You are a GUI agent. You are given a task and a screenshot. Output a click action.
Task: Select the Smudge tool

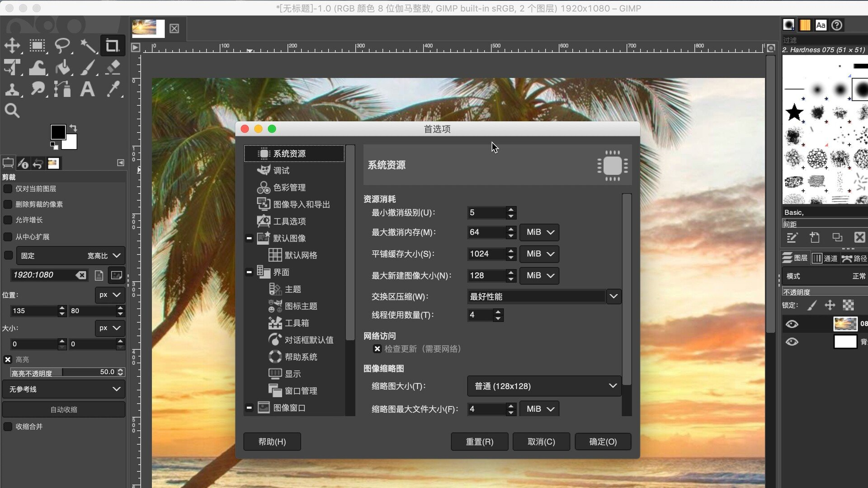[38, 89]
